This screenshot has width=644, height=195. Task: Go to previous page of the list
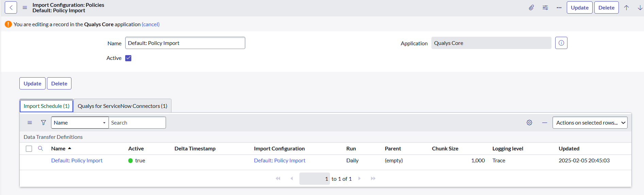tap(292, 178)
